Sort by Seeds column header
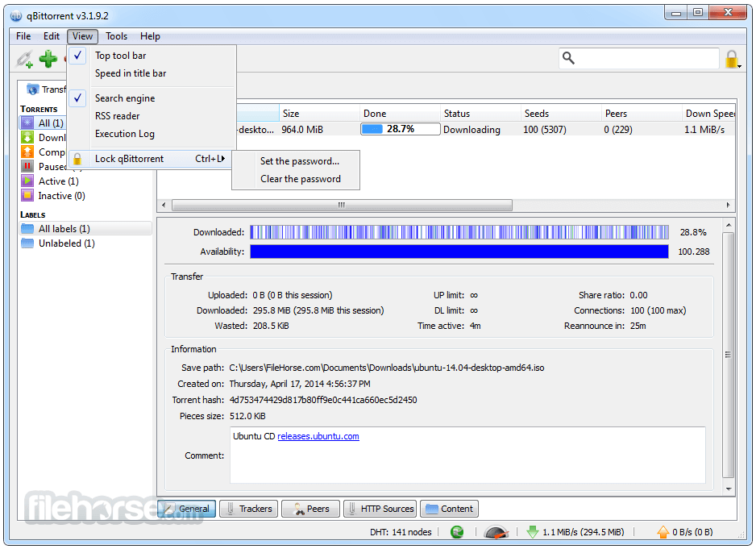 pyautogui.click(x=561, y=114)
